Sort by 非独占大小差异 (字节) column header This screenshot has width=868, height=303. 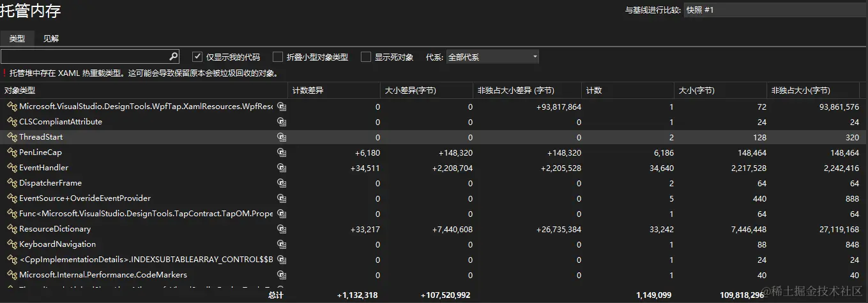(527, 91)
